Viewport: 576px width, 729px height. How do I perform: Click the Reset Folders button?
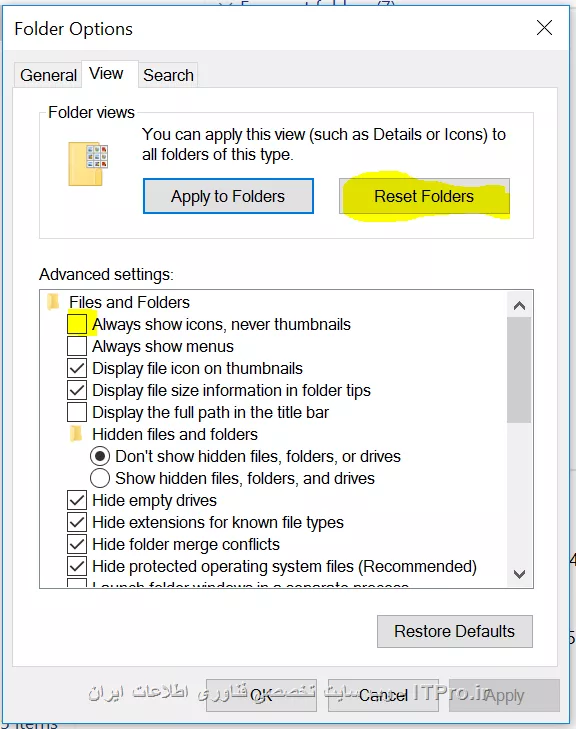coord(424,196)
